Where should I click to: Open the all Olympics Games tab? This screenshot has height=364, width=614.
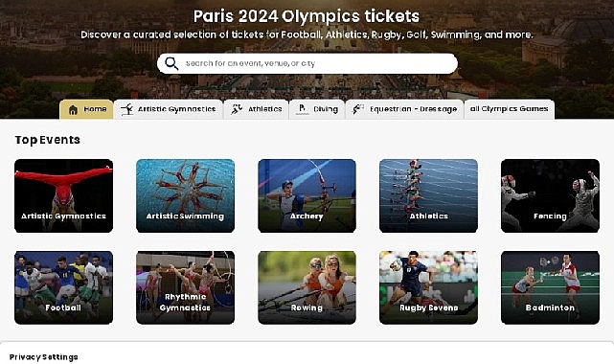509,109
